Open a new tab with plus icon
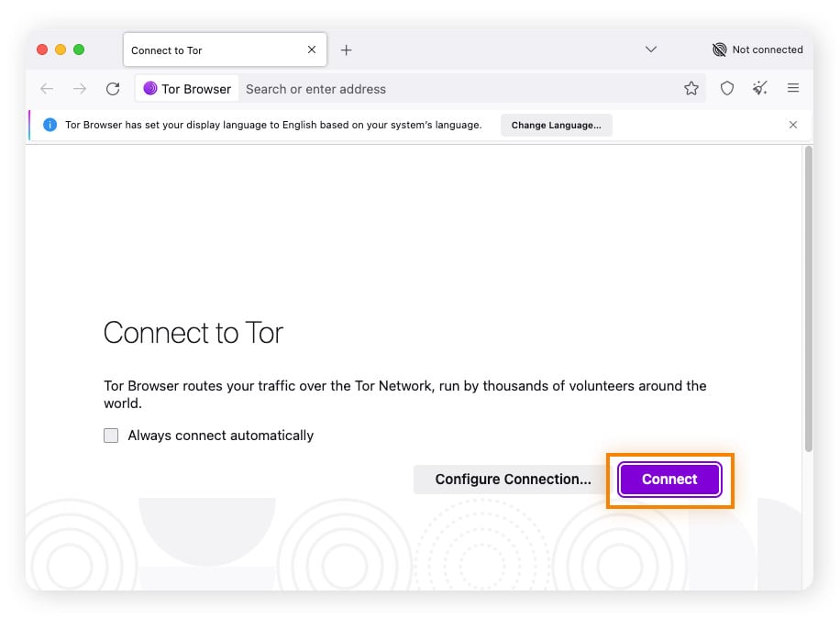This screenshot has width=840, height=618. 346,50
